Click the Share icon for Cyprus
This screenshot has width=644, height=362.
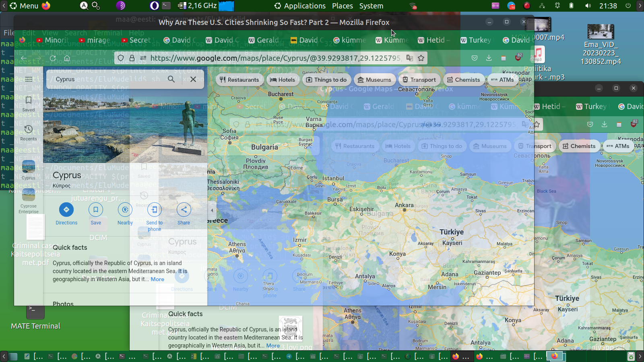pyautogui.click(x=184, y=210)
